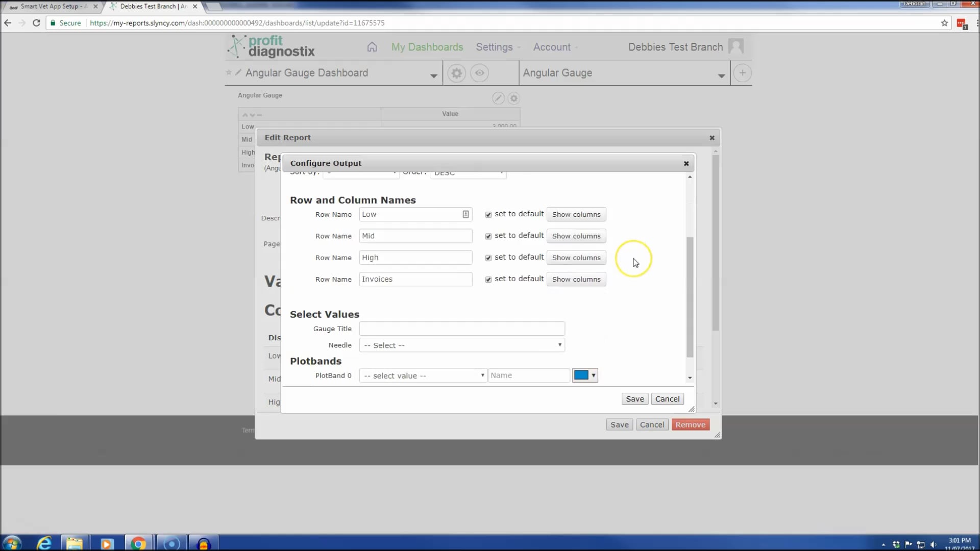Screen dimensions: 980x551
Task: Open the Settings menu
Action: pos(498,47)
